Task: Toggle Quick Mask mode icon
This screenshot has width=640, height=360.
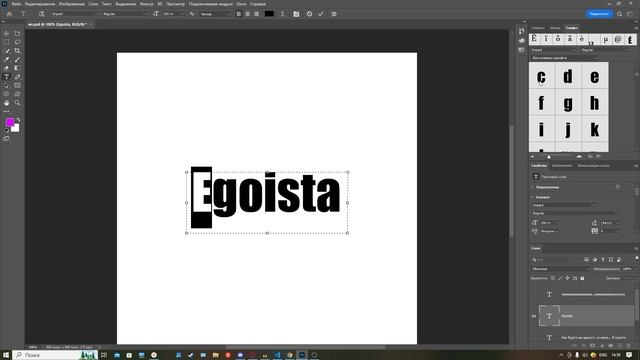Action: (6, 139)
